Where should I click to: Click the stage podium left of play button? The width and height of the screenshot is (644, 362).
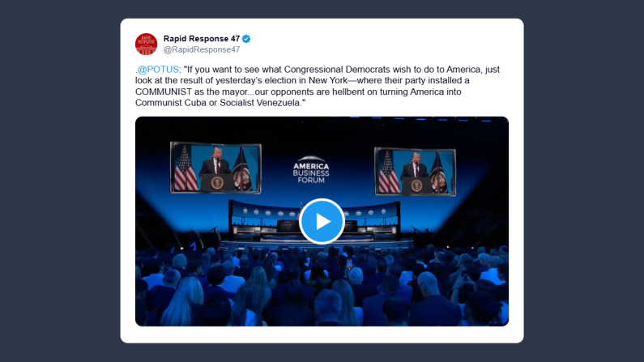click(287, 227)
